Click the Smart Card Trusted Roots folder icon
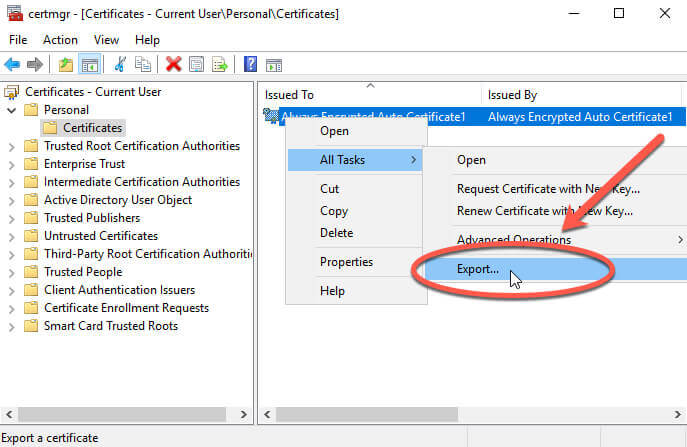The width and height of the screenshot is (687, 447). tap(31, 326)
